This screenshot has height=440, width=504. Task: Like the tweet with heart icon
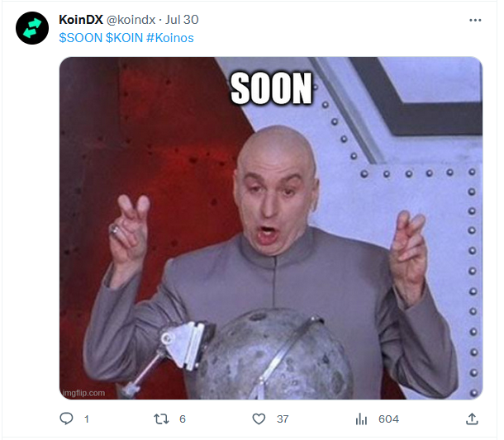point(259,419)
